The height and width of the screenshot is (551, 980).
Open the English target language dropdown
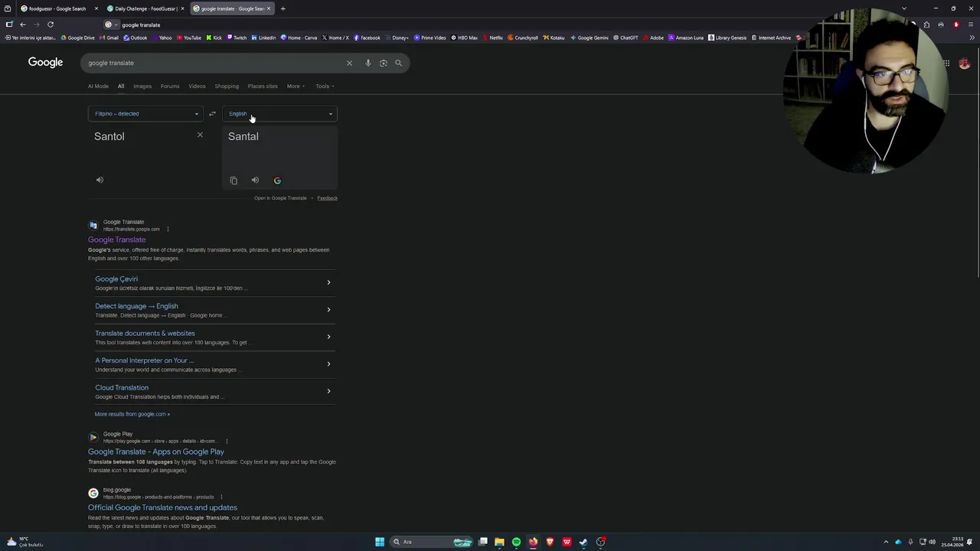pos(279,114)
